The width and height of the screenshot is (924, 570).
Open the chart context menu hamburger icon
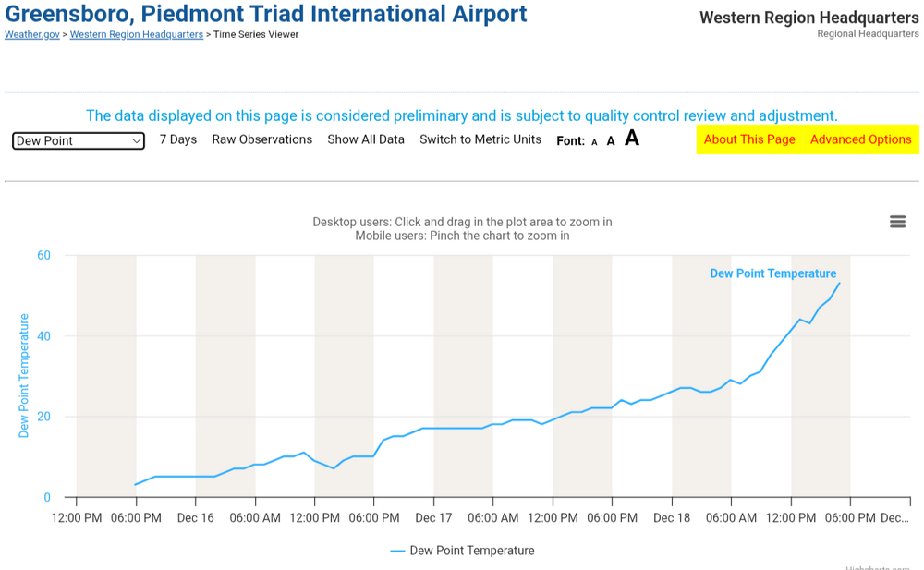(897, 222)
